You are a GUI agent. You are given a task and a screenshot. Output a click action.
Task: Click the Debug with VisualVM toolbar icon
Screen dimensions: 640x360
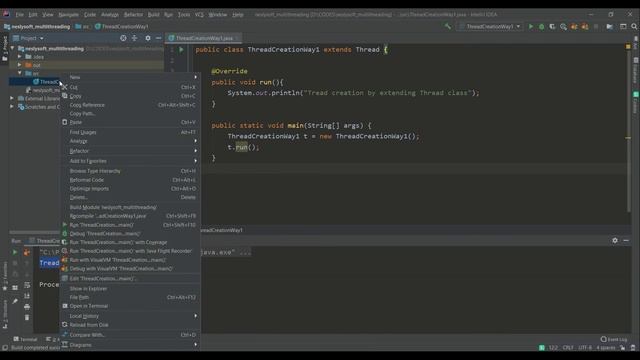pyautogui.click(x=585, y=27)
